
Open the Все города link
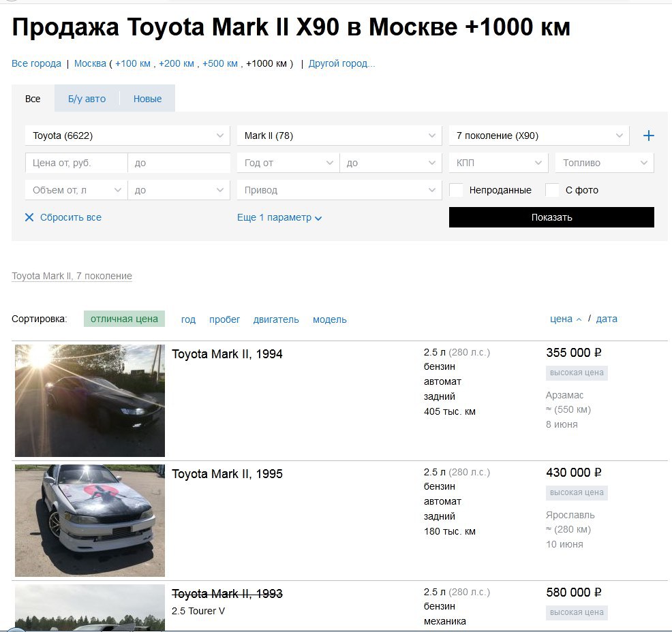point(36,64)
